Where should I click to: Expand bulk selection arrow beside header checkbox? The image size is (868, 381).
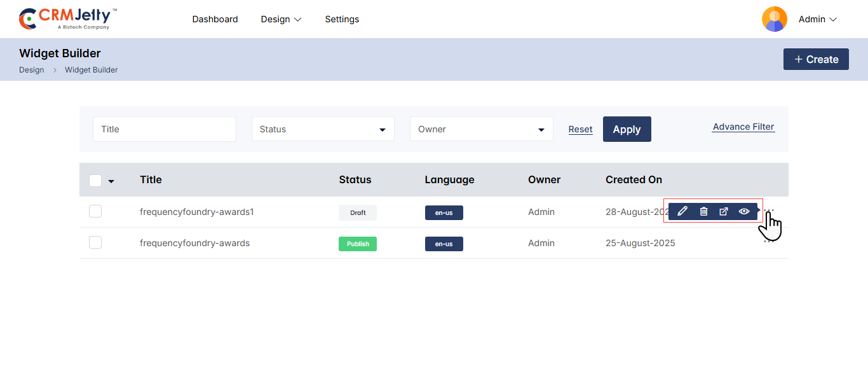[111, 181]
